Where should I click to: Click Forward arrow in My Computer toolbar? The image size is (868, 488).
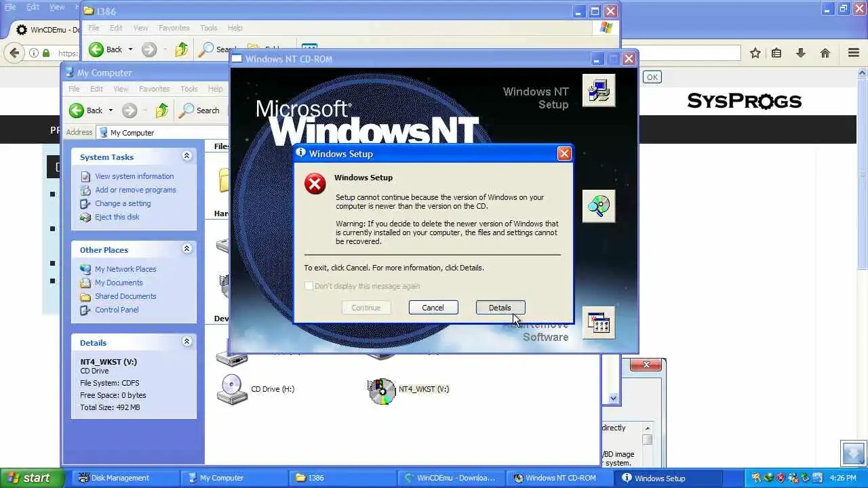130,110
